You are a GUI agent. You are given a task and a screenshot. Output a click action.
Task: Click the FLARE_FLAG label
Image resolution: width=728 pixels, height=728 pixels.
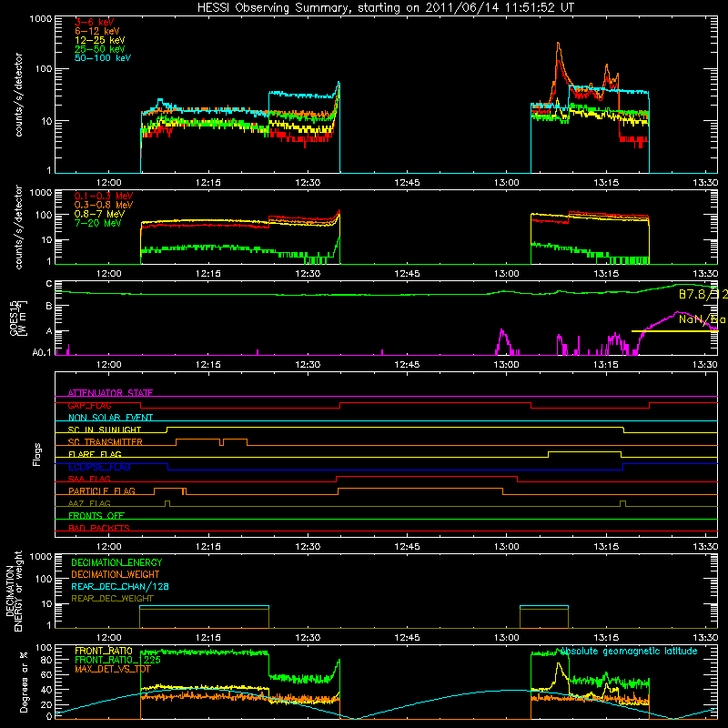pos(95,454)
